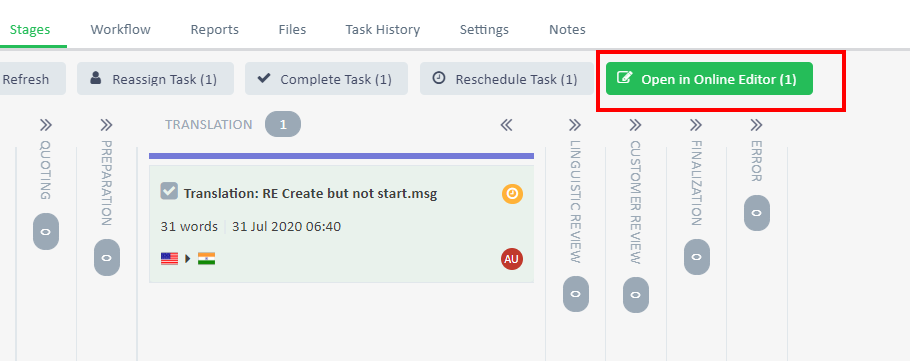
Task: Click the Reschedule Task button
Action: (507, 79)
